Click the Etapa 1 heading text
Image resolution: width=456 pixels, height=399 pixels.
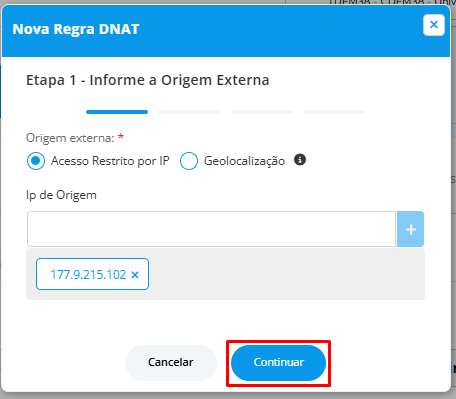148,80
